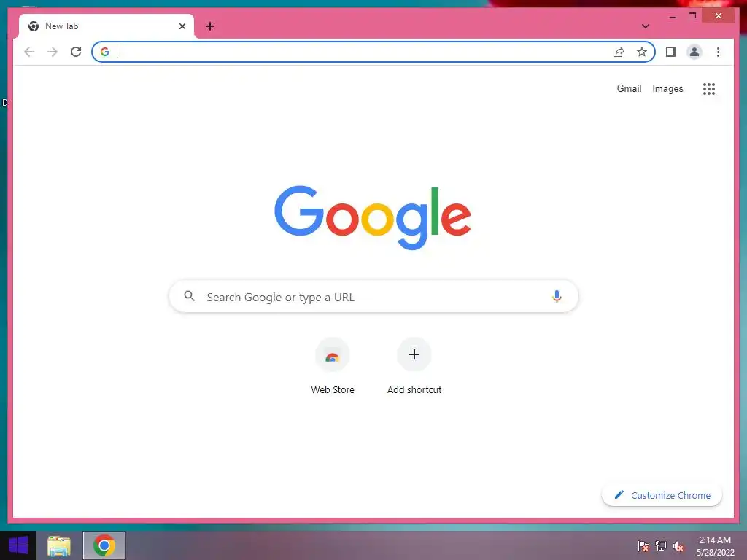Close the Chrome window
Image resolution: width=747 pixels, height=560 pixels.
pyautogui.click(x=719, y=16)
